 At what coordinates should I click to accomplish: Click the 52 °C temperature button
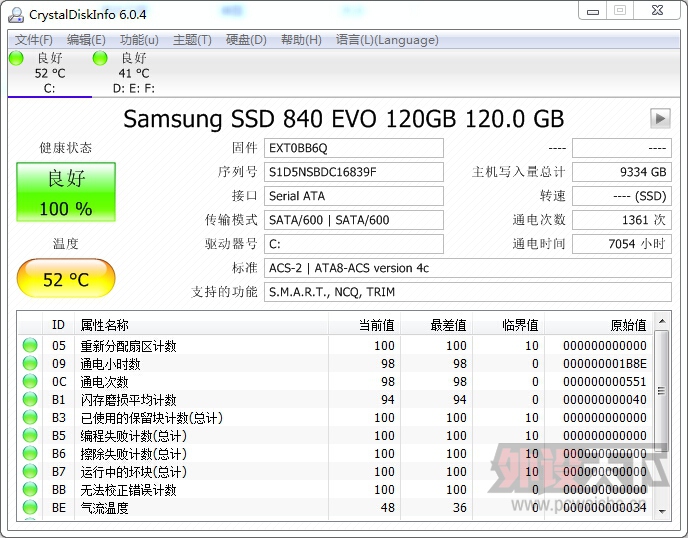[66, 278]
